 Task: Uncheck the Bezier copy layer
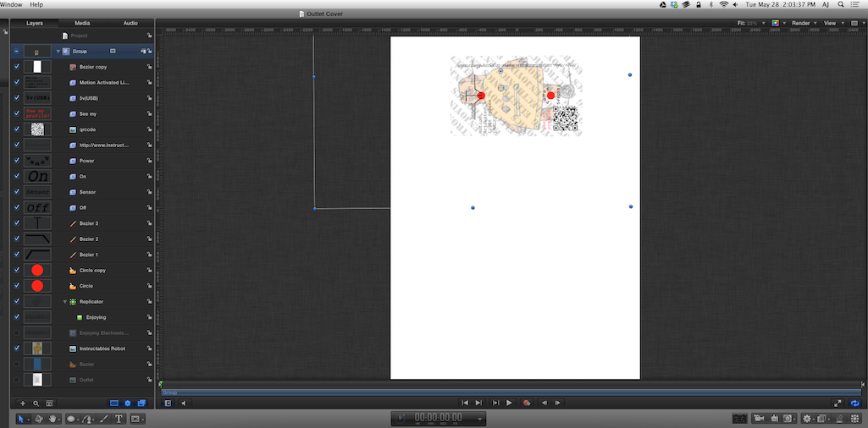click(17, 66)
